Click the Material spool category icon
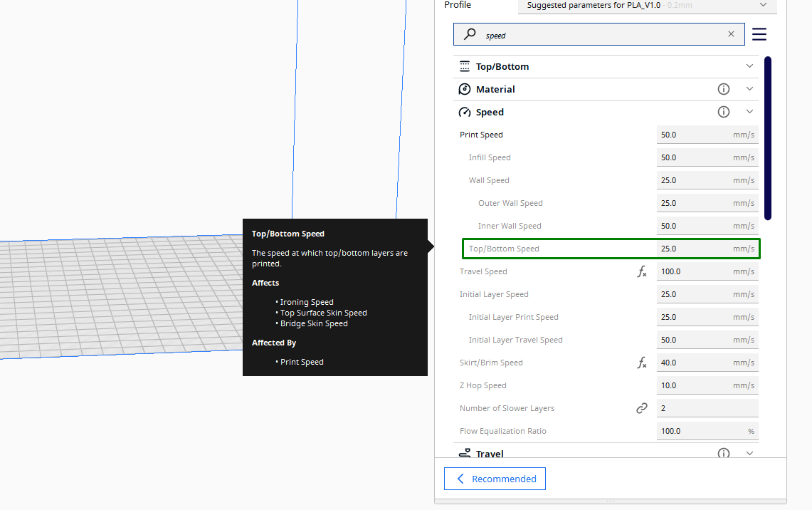Image resolution: width=812 pixels, height=510 pixels. [465, 89]
